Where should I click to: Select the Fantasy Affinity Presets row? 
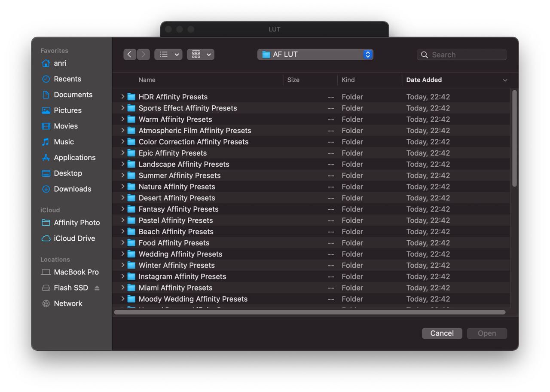click(x=312, y=209)
